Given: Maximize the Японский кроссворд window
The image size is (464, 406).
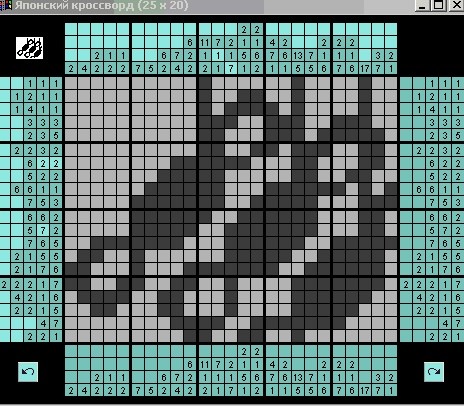Looking at the screenshot, I should click(439, 5).
